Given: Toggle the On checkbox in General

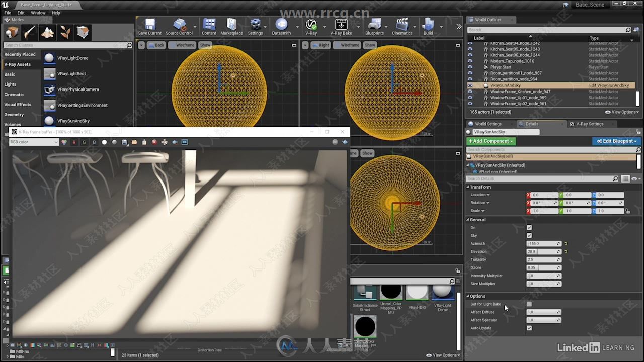Looking at the screenshot, I should point(529,227).
